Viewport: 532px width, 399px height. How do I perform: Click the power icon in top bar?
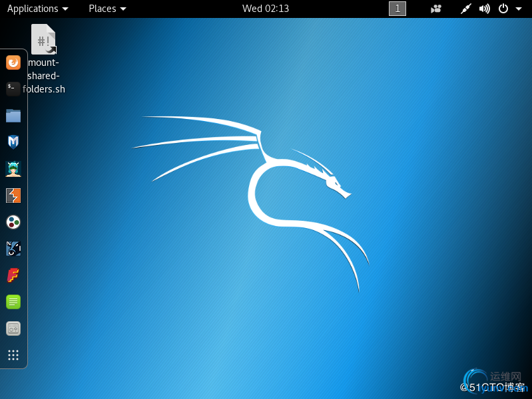[503, 9]
